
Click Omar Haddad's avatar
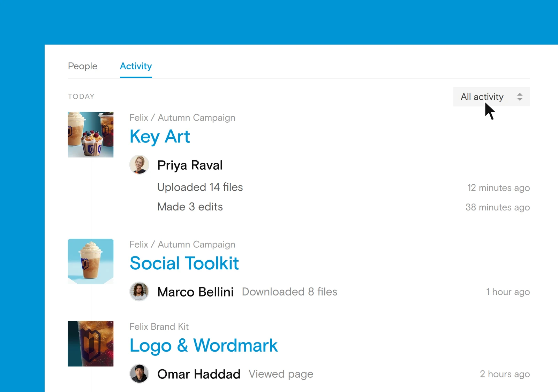(x=139, y=374)
